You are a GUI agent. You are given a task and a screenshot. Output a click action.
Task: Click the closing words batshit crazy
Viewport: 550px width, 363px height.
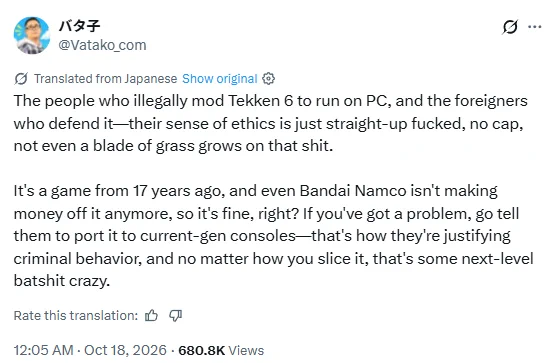(62, 281)
